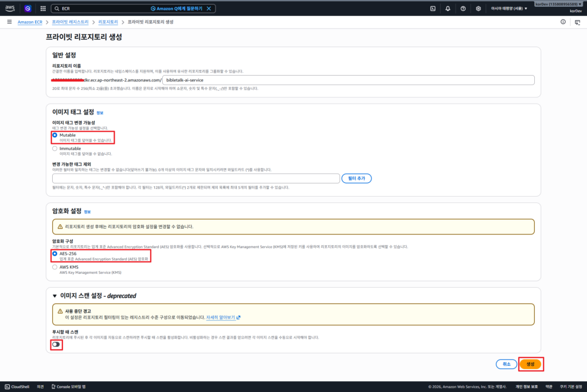Go to 리포지토리 breadcrumb
587x392 pixels.
(x=108, y=22)
